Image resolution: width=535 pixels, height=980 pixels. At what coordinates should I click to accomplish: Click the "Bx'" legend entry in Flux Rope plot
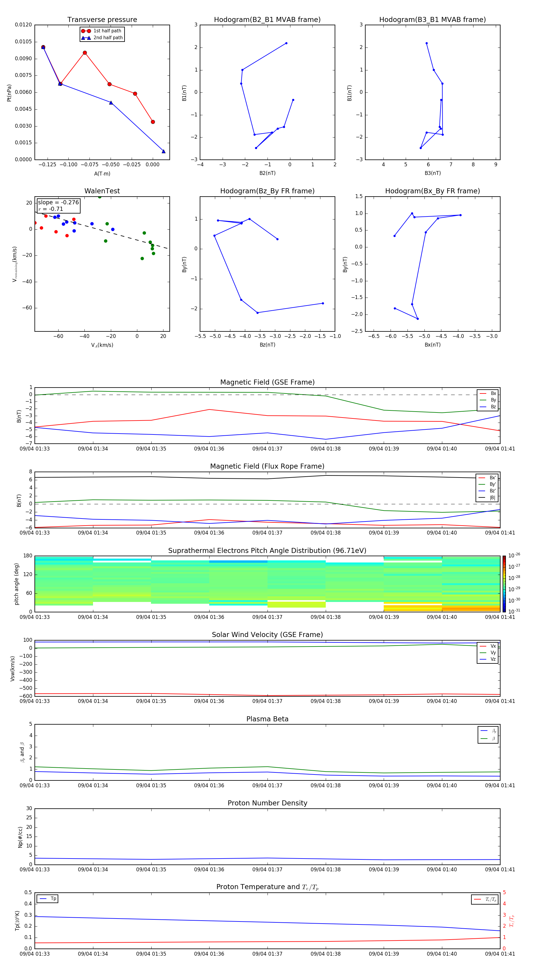pos(487,478)
